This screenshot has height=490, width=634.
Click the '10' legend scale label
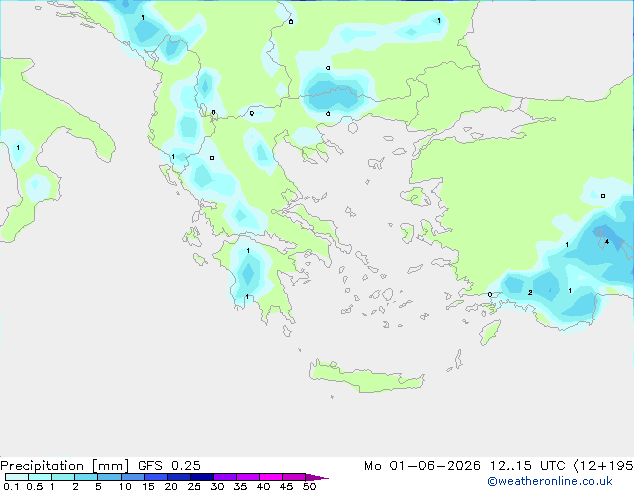tap(125, 486)
